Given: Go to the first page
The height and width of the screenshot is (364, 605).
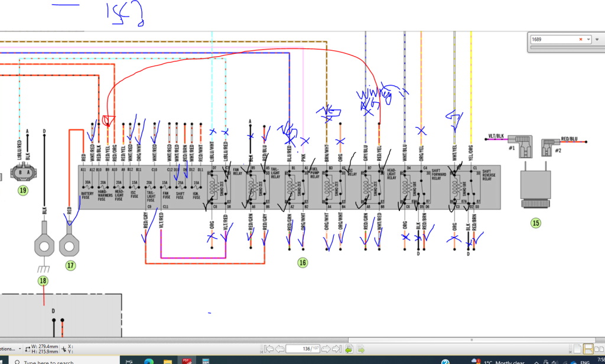Looking at the screenshot, I should (269, 349).
